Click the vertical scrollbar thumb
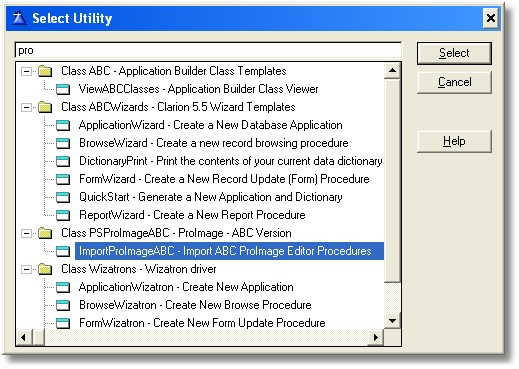This screenshot has width=519, height=369. point(392,180)
